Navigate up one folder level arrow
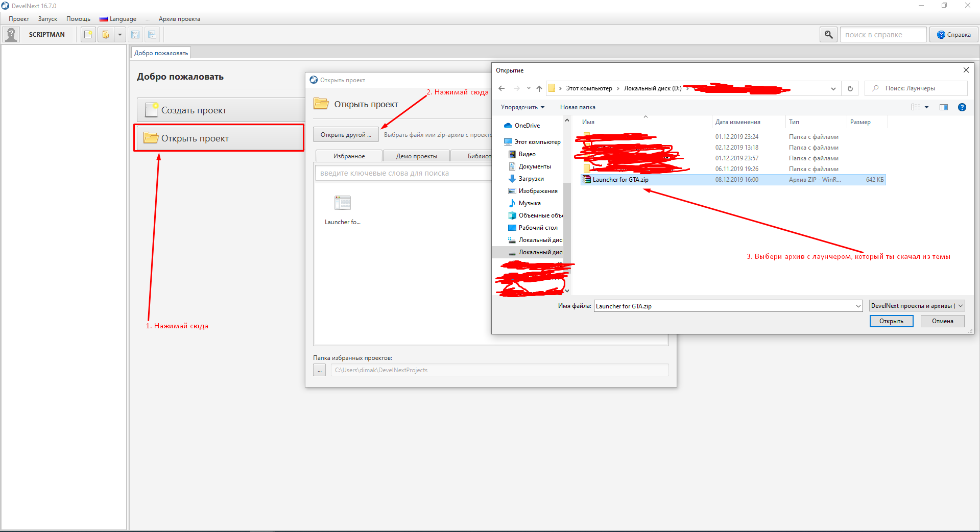This screenshot has height=532, width=980. (x=539, y=88)
